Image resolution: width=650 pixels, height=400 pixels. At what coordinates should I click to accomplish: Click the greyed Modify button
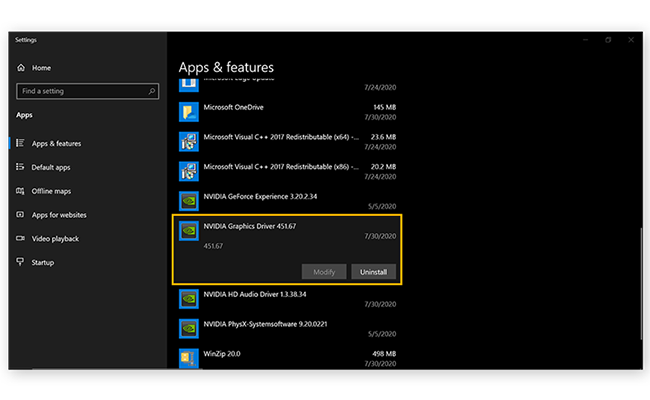(x=324, y=272)
